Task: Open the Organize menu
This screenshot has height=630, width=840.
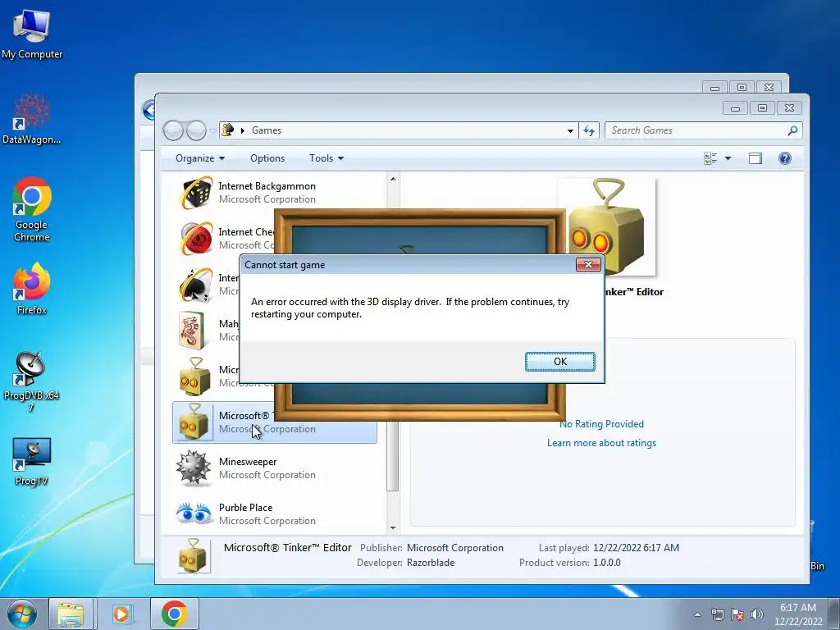Action: coord(200,158)
